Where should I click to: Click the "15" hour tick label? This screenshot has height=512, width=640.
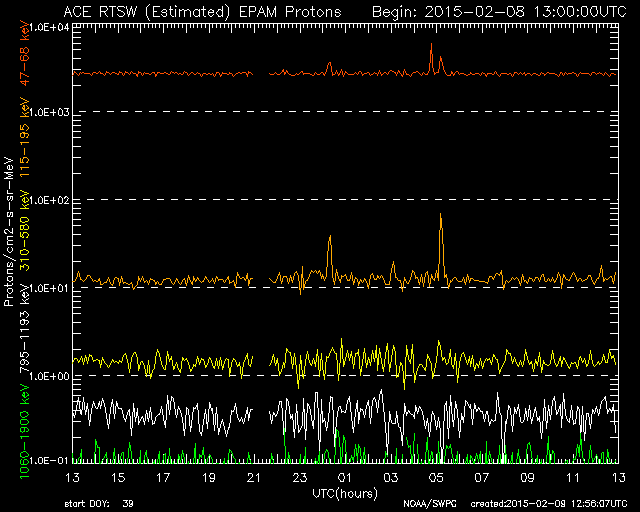click(118, 477)
